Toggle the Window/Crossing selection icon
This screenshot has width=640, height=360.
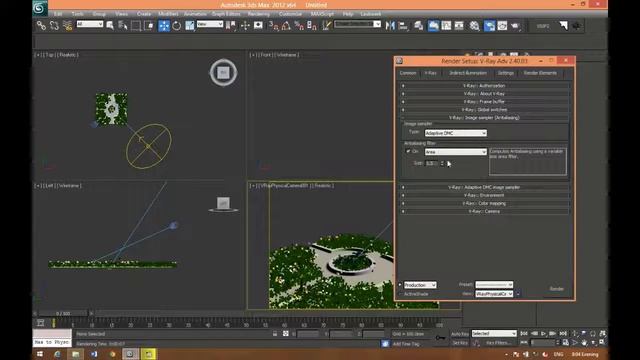click(x=149, y=26)
